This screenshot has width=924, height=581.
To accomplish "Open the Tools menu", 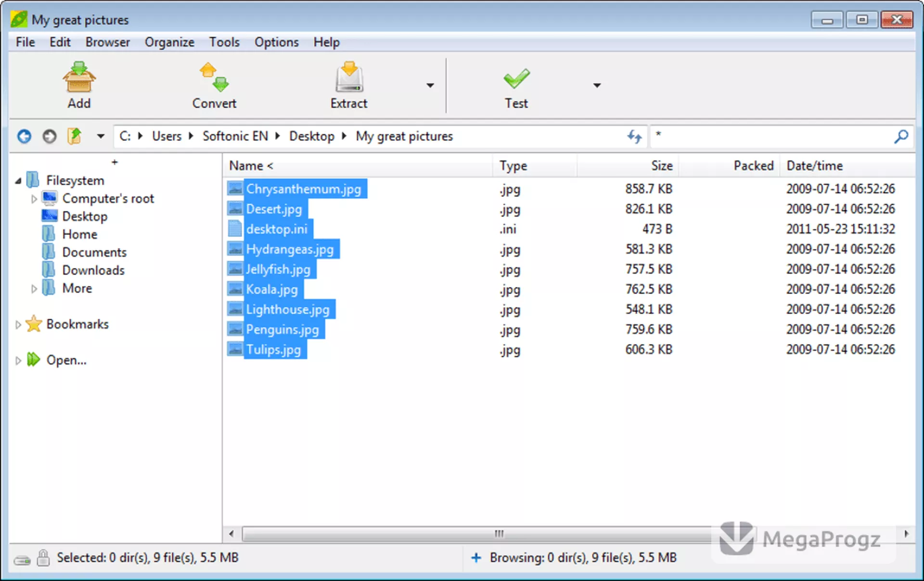I will coord(224,42).
